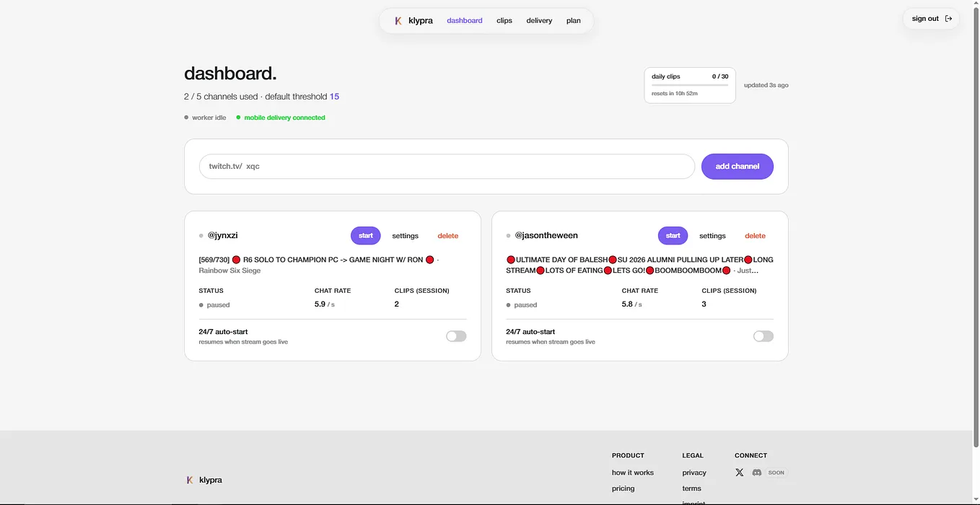This screenshot has height=505, width=980.
Task: Click the sign out arrow icon
Action: [948, 19]
